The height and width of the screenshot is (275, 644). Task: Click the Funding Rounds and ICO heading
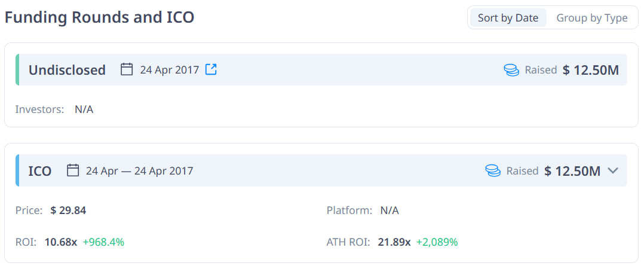point(99,17)
